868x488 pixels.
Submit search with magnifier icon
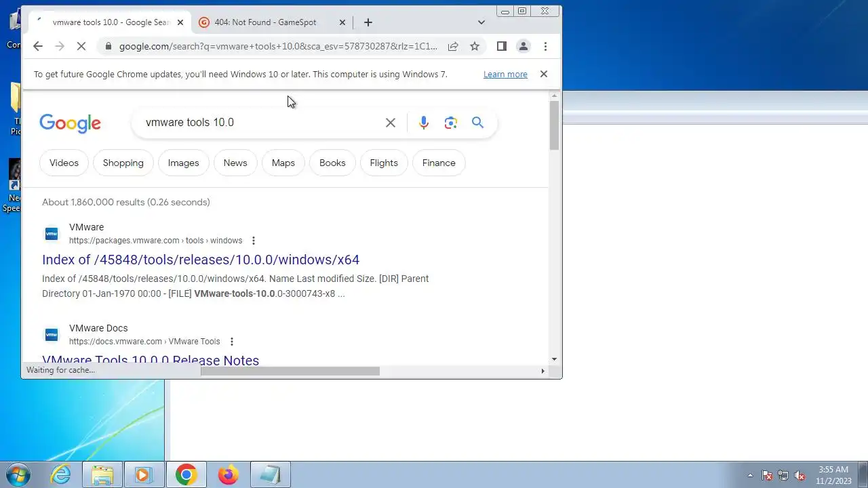pyautogui.click(x=478, y=123)
